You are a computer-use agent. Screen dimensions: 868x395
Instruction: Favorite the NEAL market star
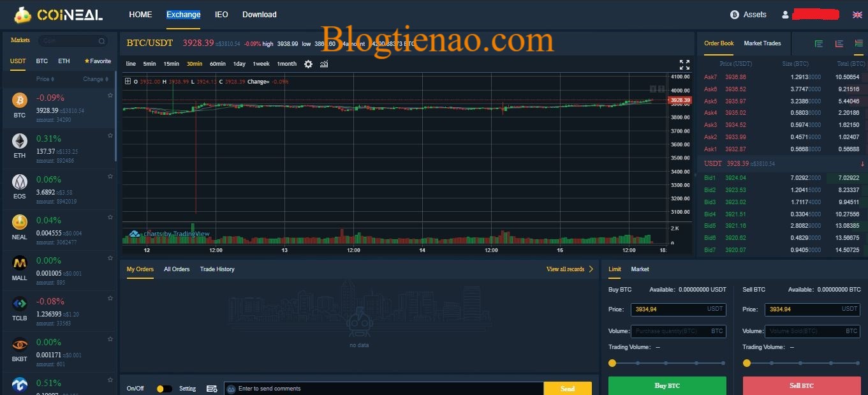pyautogui.click(x=110, y=218)
